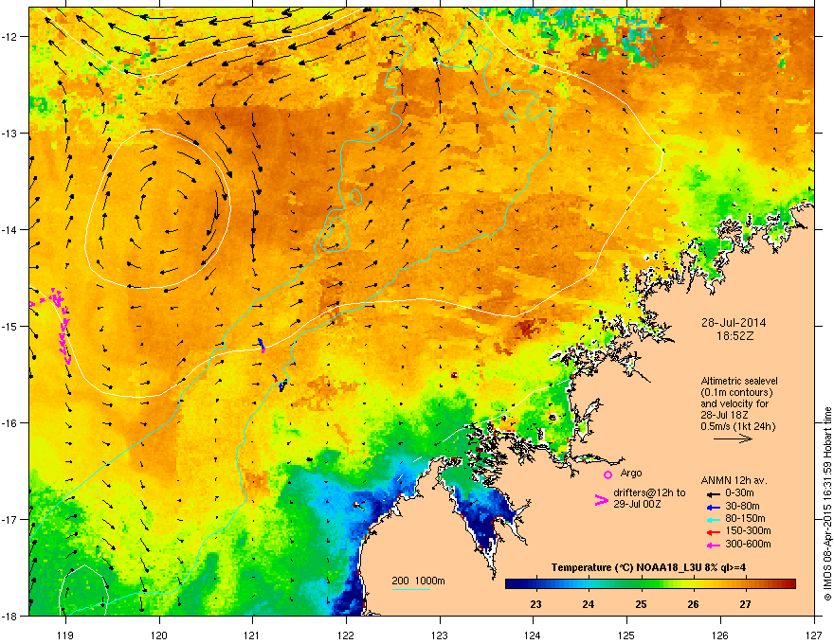834x644 pixels.
Task: Click longitude axis label 123
Action: [x=440, y=635]
